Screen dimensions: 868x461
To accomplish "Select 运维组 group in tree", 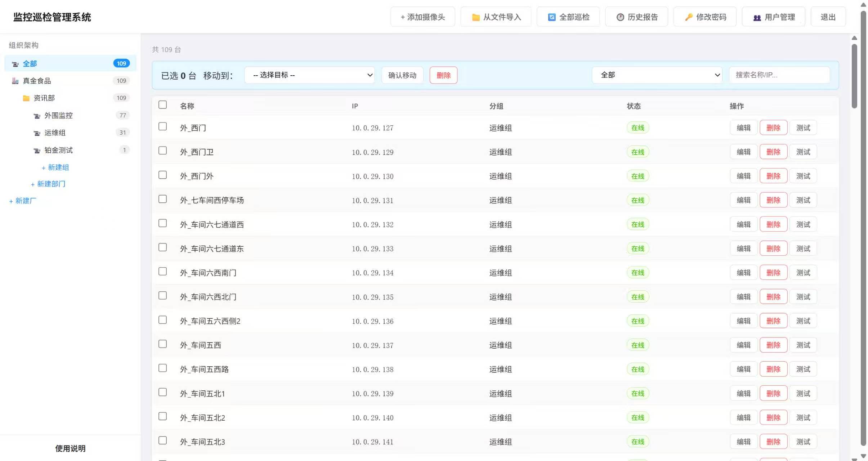I will [x=70, y=133].
